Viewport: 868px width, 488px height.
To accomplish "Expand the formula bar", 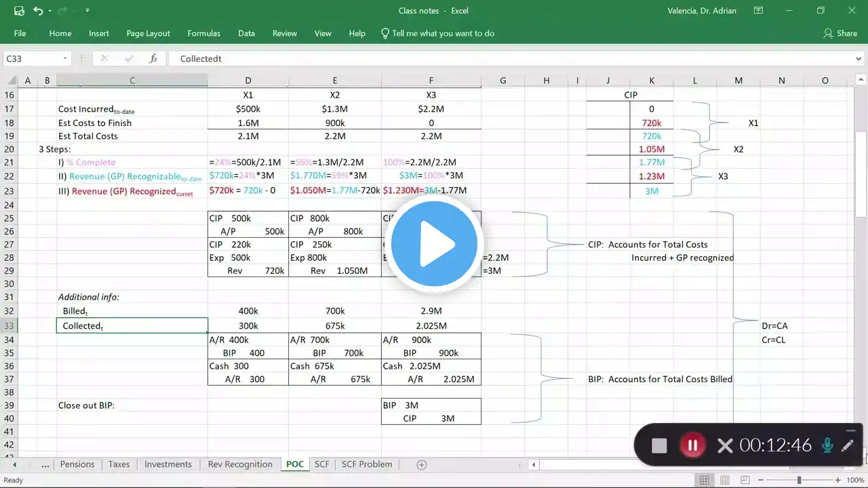I will click(859, 59).
